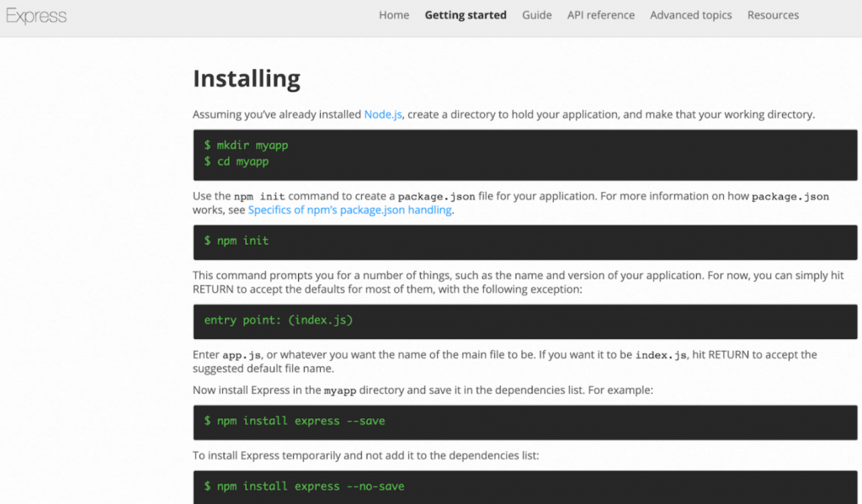Select the Getting started nav item
The image size is (862, 504).
coord(466,15)
